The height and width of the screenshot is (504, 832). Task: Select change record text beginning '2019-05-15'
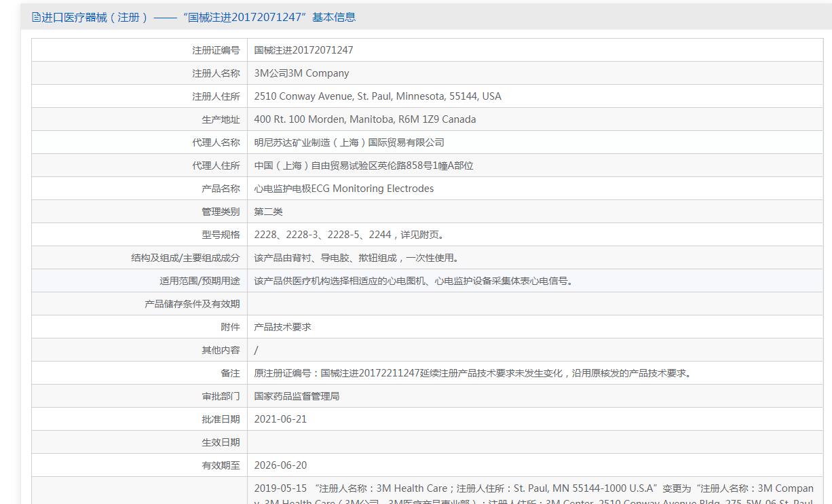(534, 494)
